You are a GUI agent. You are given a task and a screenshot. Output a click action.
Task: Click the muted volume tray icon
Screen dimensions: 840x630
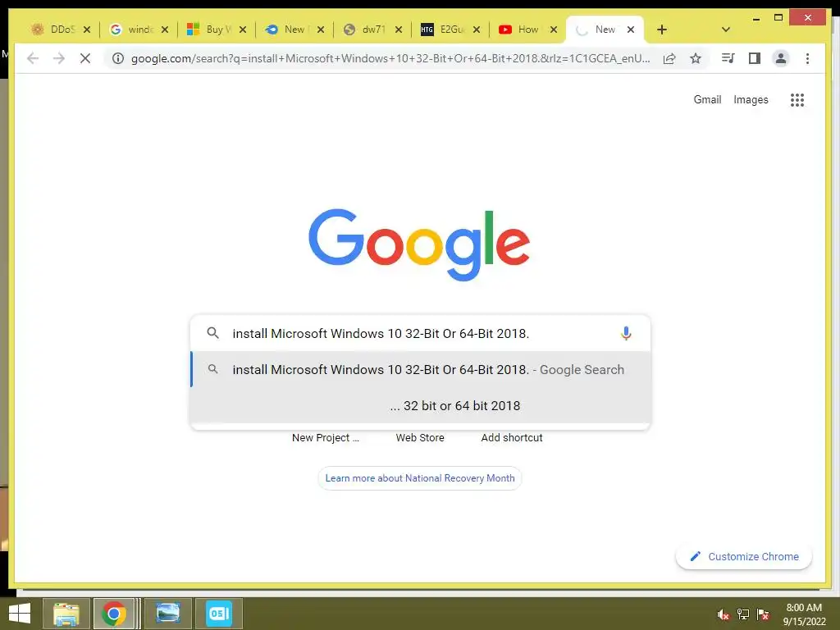tap(724, 614)
